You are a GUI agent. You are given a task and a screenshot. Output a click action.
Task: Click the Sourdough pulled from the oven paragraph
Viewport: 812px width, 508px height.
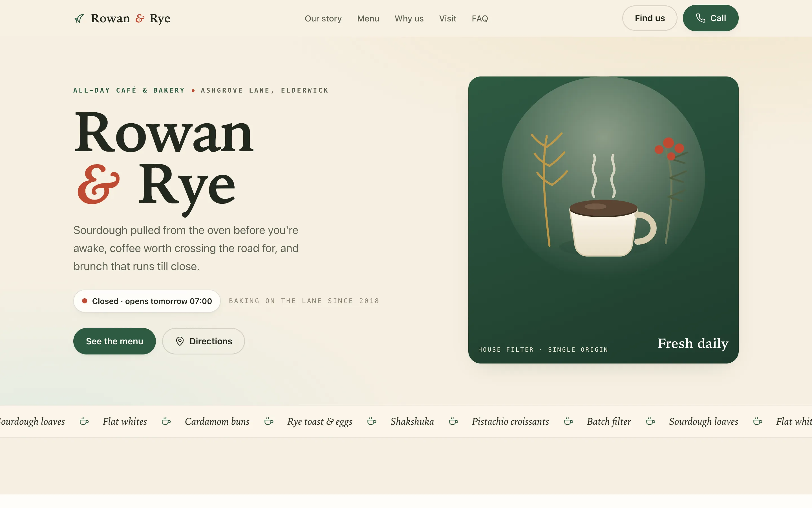coord(186,248)
